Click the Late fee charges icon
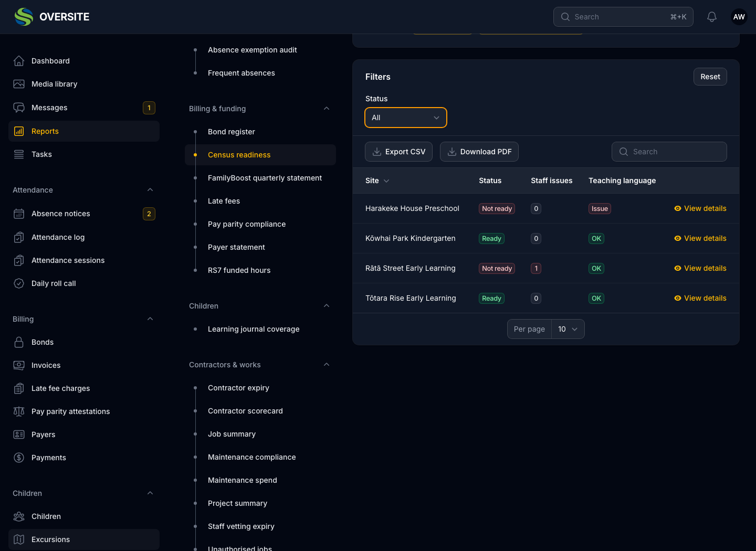756x551 pixels. [19, 388]
